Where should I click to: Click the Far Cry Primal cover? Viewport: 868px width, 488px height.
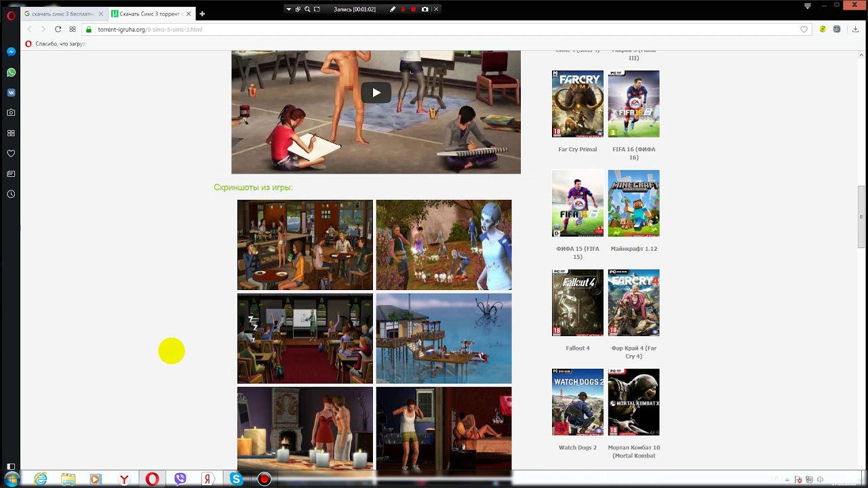578,104
